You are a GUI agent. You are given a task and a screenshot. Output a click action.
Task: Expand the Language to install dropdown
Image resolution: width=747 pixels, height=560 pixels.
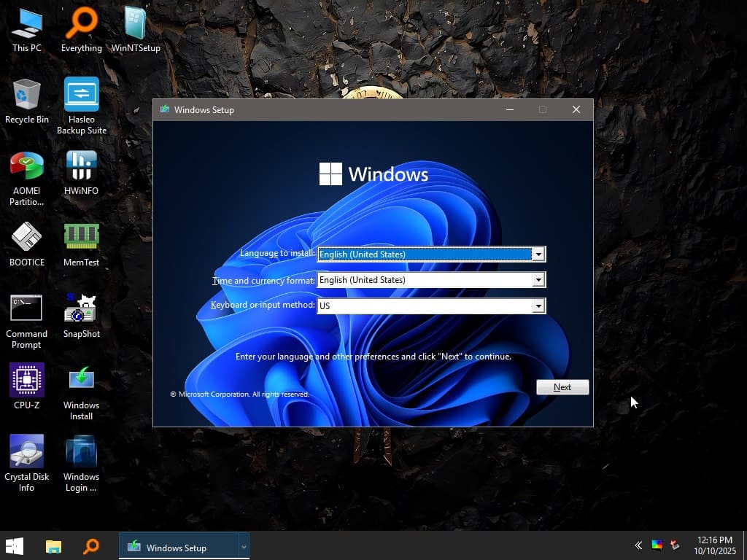click(x=538, y=254)
